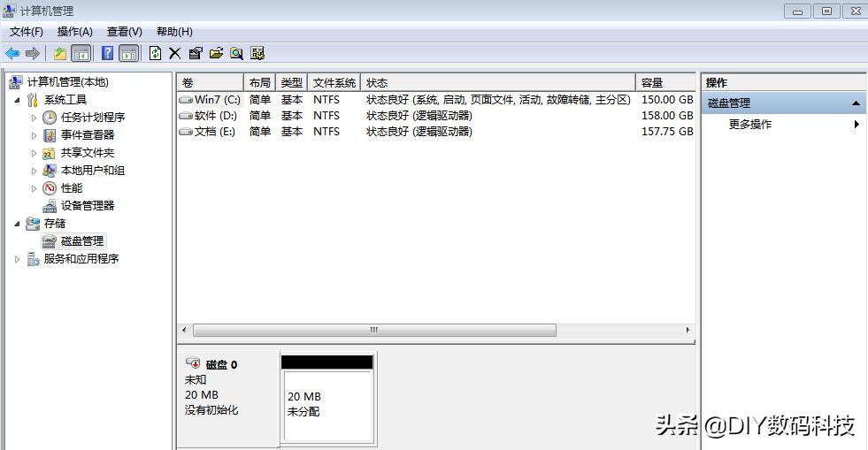Click the Win7 status text with 主分区

tap(498, 100)
